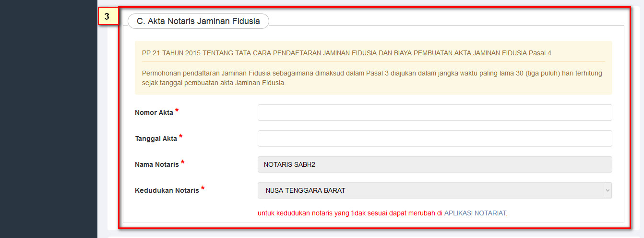The image size is (644, 238).
Task: Click the Kedudukan Notaris dropdown arrow
Action: pyautogui.click(x=608, y=190)
